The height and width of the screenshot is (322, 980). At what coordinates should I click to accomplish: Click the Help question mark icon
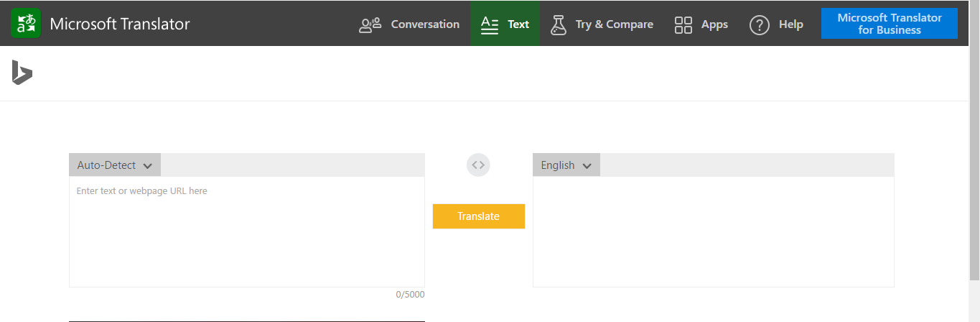point(760,24)
